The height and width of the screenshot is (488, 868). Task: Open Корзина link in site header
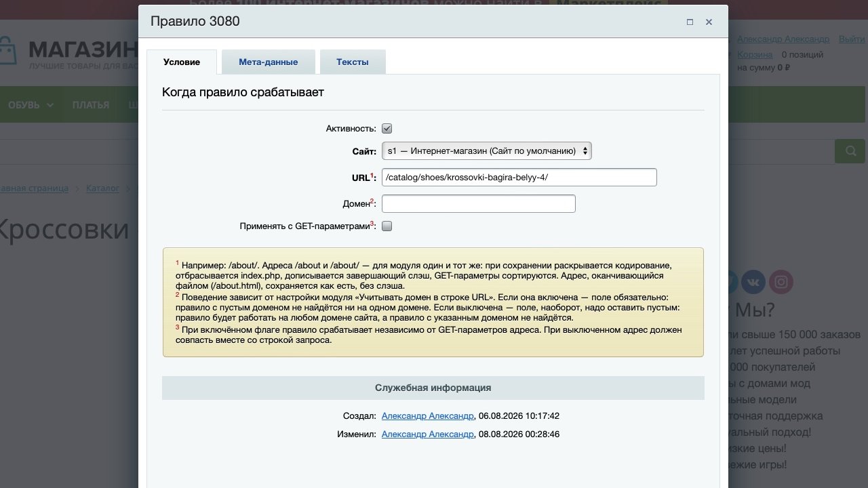(x=755, y=54)
